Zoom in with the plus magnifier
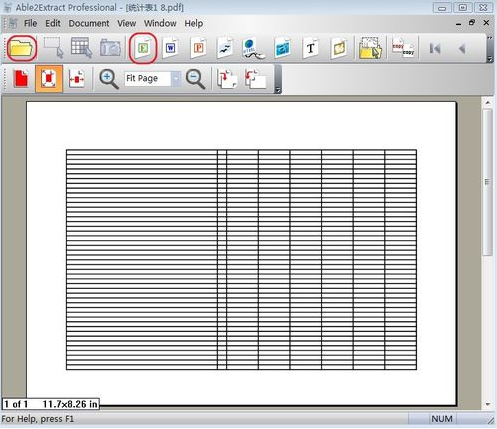 pyautogui.click(x=109, y=79)
